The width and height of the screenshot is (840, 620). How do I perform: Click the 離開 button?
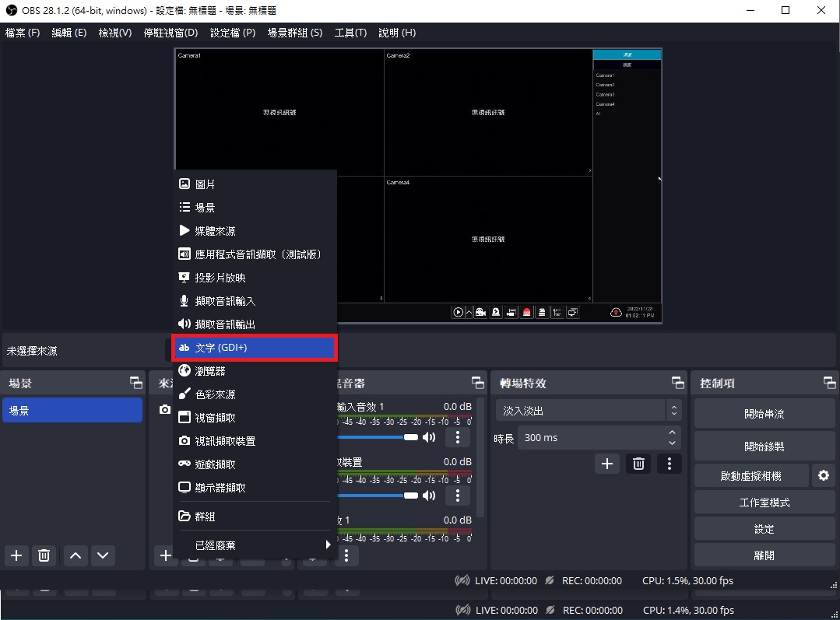pos(764,555)
